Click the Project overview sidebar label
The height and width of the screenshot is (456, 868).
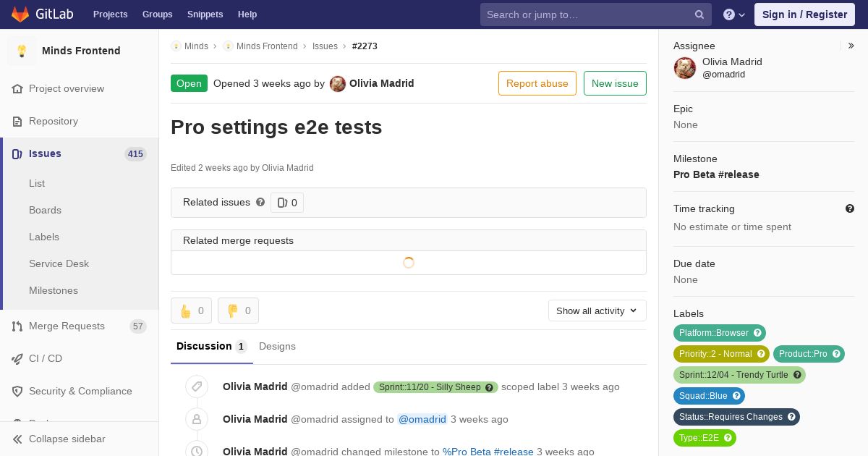[x=67, y=89]
